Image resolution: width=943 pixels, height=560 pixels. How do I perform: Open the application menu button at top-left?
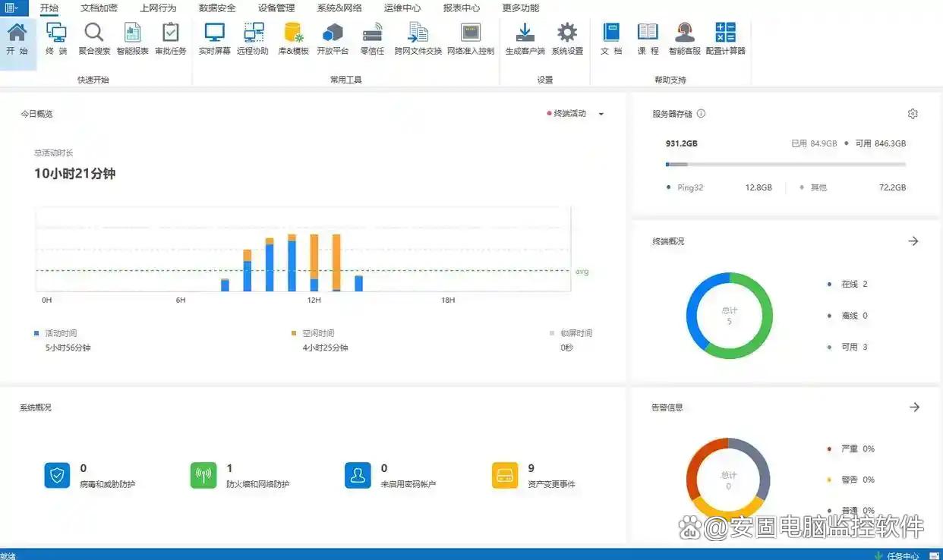click(x=13, y=8)
